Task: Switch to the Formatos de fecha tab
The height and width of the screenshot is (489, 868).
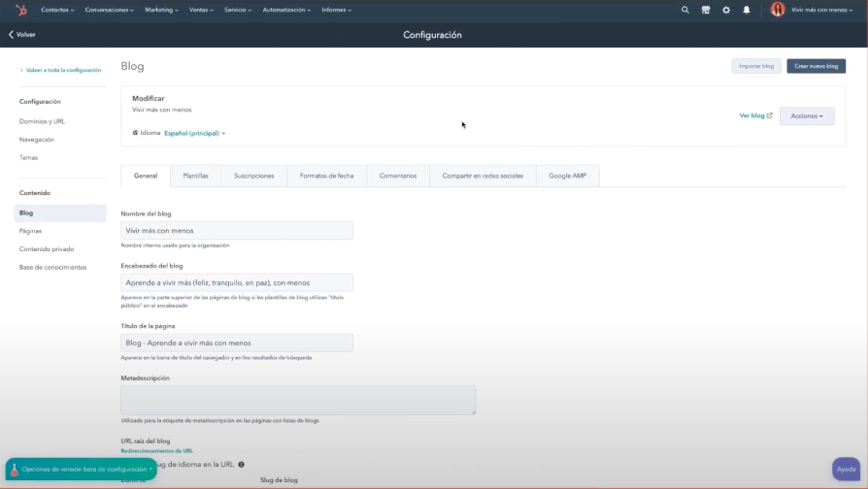Action: 326,176
